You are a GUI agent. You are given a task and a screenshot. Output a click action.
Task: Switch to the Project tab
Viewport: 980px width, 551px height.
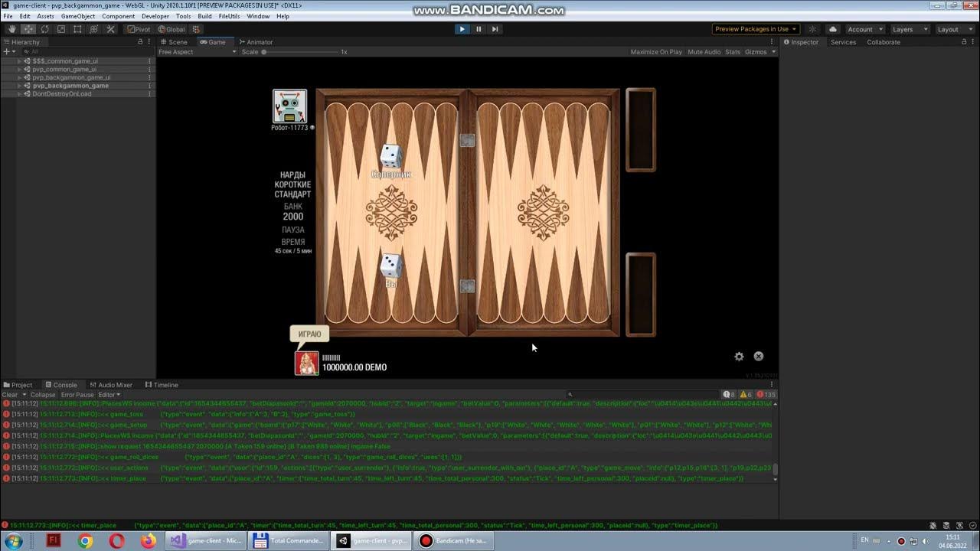[x=18, y=385]
